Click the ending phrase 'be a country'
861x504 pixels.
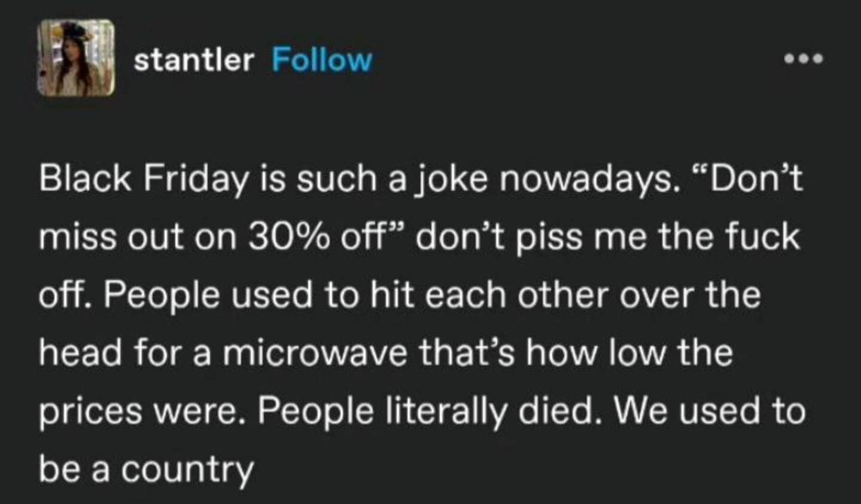147,471
